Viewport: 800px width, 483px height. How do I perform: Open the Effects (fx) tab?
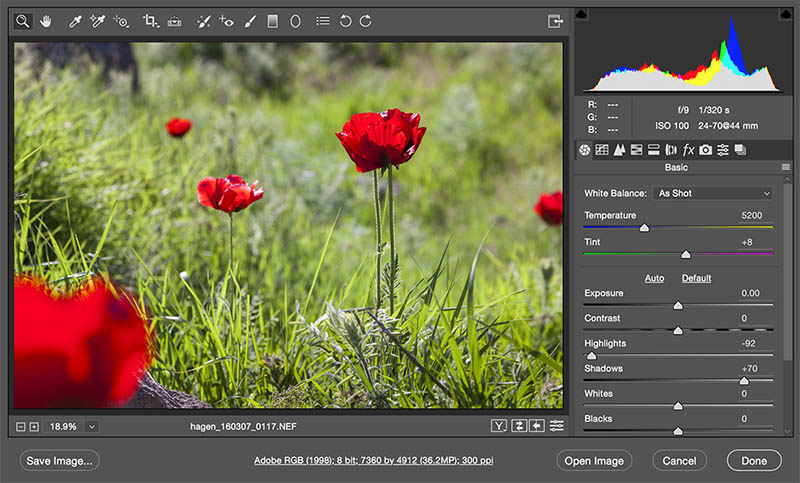[x=688, y=149]
